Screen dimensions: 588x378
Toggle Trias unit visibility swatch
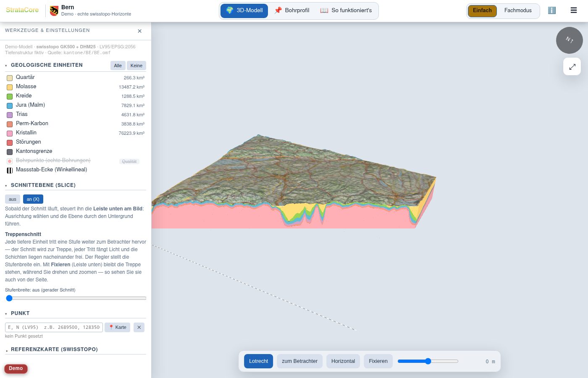pyautogui.click(x=10, y=115)
